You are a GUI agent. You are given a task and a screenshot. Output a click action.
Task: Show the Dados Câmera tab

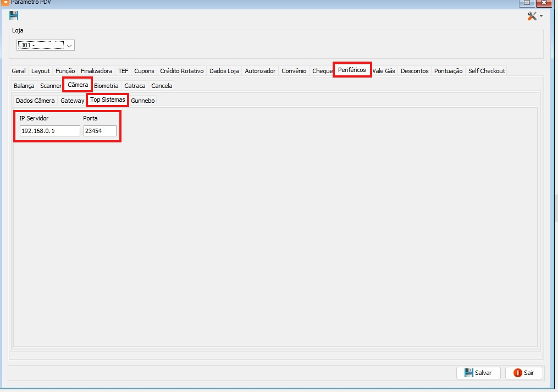[x=35, y=101]
